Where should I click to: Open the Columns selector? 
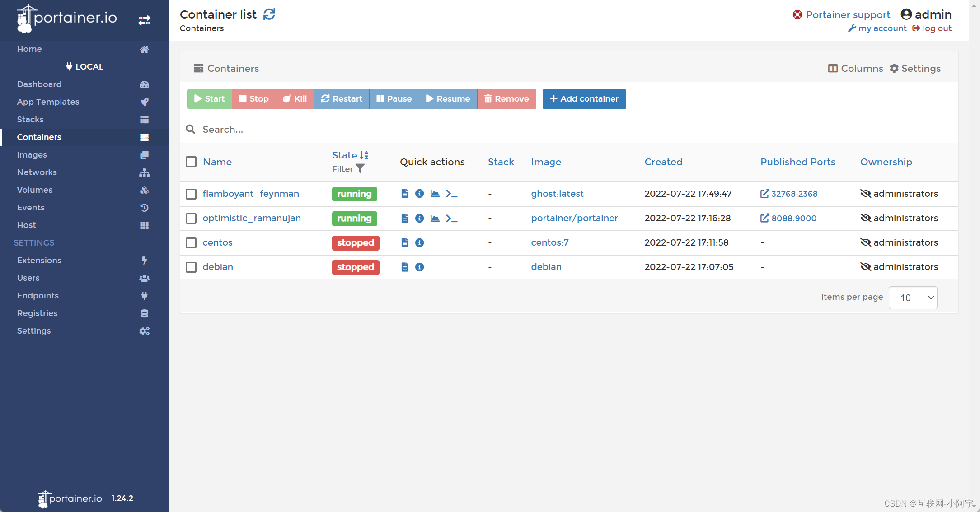point(855,68)
